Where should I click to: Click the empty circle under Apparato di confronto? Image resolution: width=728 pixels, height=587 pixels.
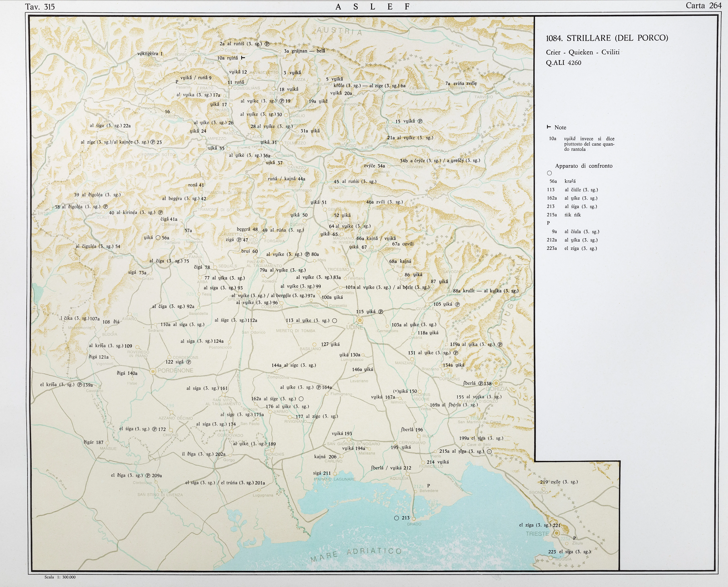550,173
